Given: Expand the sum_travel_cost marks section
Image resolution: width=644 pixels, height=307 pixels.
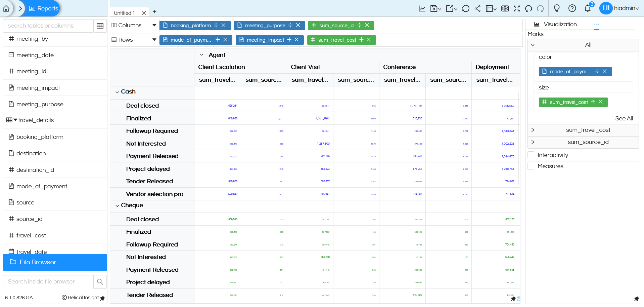Looking at the screenshot, I should (533, 130).
